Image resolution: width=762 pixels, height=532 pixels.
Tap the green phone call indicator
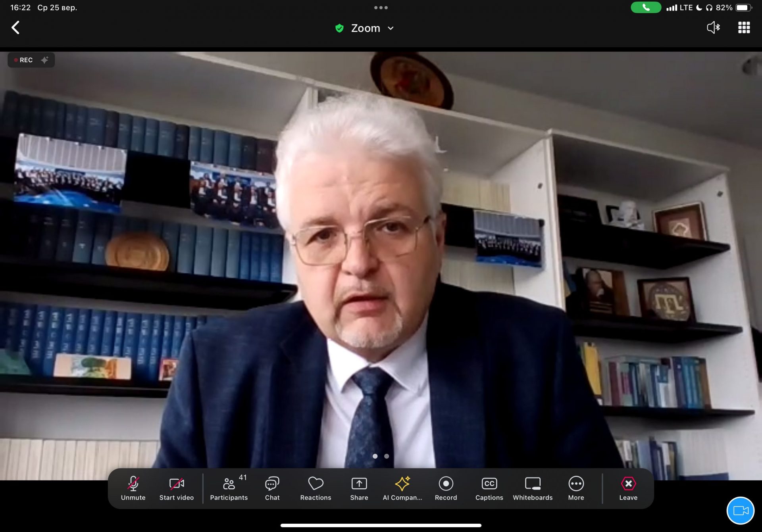(646, 8)
